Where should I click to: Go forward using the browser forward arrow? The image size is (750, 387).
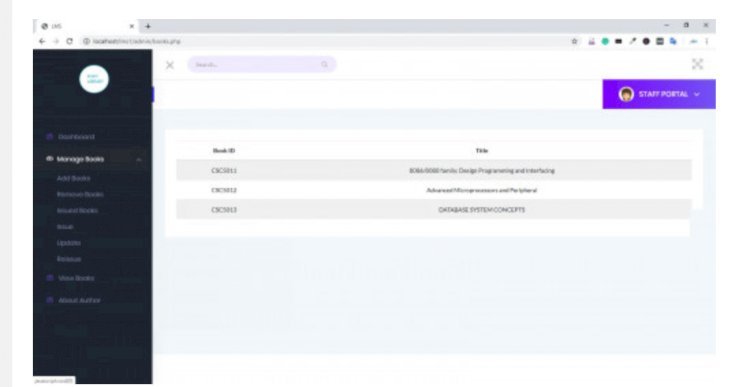(x=56, y=42)
